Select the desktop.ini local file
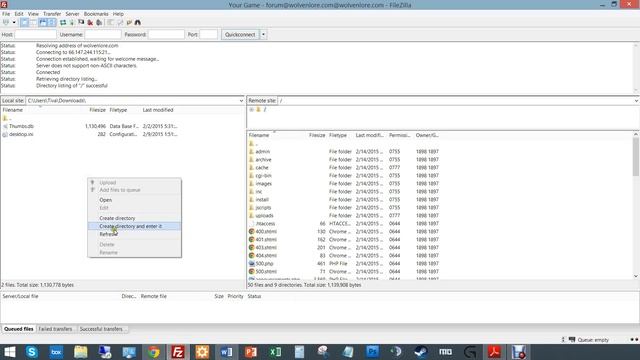Viewport: 640px width, 360px height. (x=21, y=134)
